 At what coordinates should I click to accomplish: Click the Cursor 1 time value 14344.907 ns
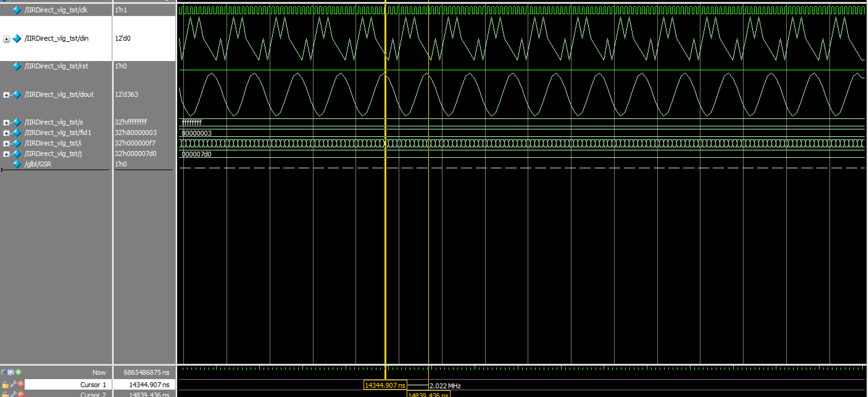[149, 385]
